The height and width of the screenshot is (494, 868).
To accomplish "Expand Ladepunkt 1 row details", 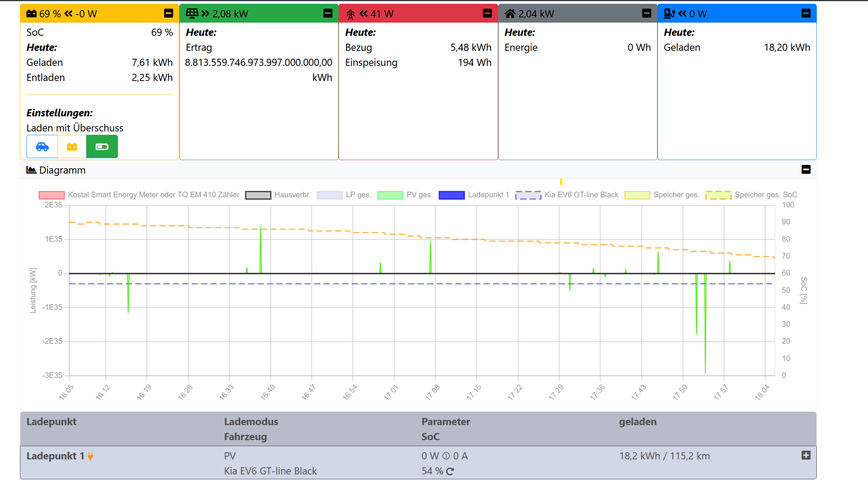I will (x=806, y=455).
